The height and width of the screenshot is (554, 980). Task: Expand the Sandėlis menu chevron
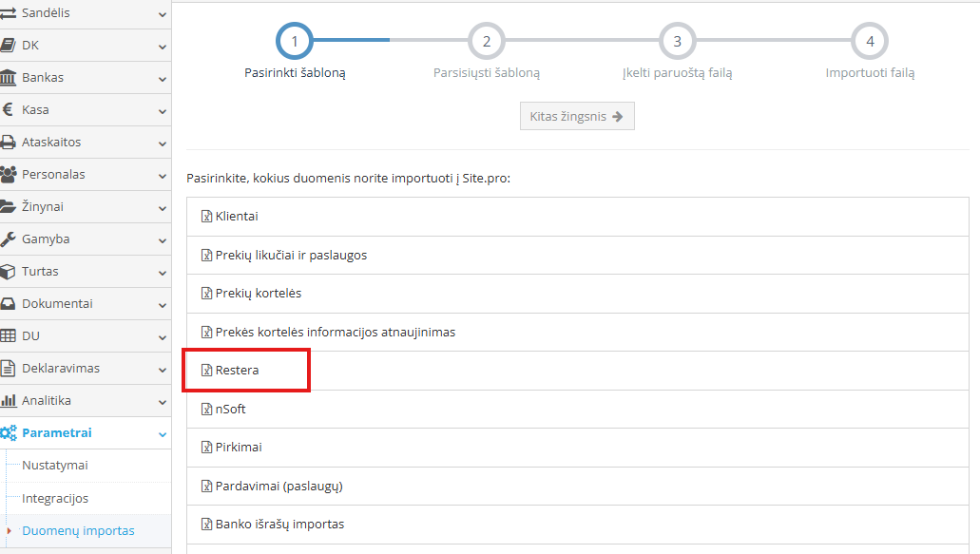tap(163, 14)
